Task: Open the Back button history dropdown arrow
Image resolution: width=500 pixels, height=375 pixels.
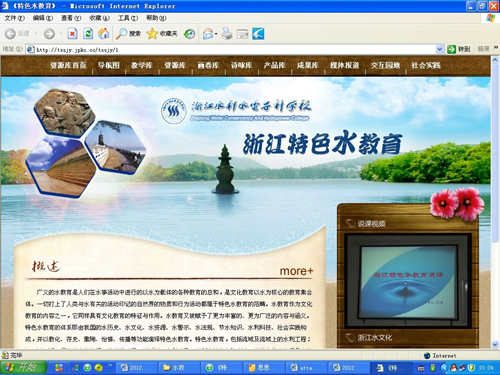Action: (x=36, y=34)
